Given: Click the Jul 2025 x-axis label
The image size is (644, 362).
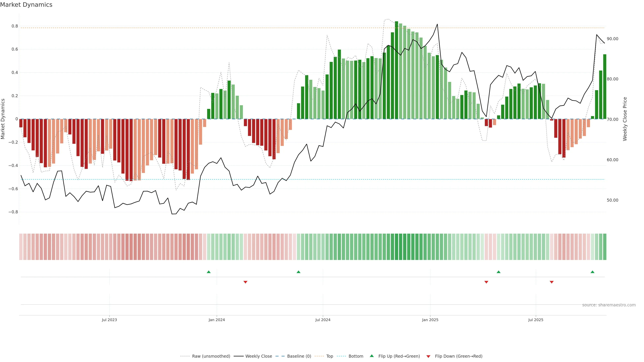Looking at the screenshot, I should pos(535,320).
